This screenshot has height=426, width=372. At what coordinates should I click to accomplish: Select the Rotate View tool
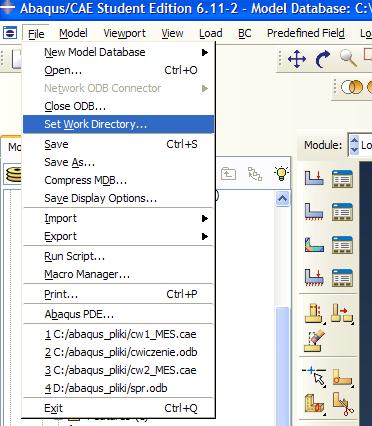[323, 60]
